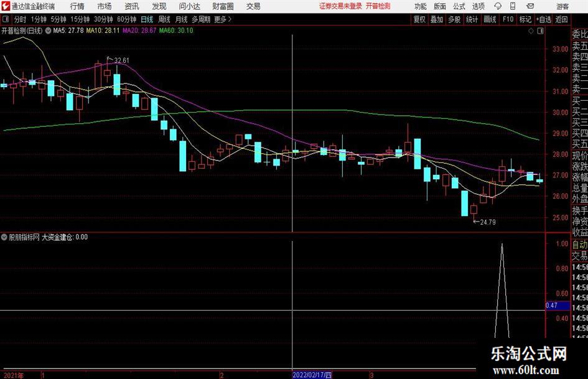
Task: Switch to the 月线 monthly tab
Action: click(182, 19)
